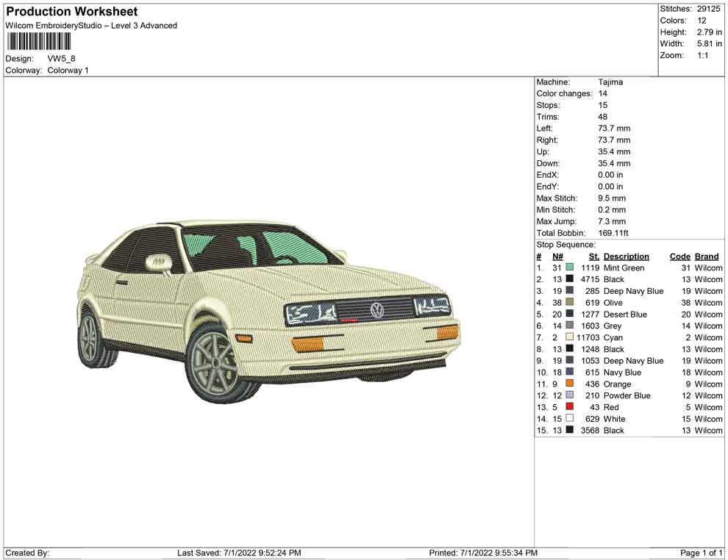
Task: Click the Red thread color swatch
Action: coord(569,407)
